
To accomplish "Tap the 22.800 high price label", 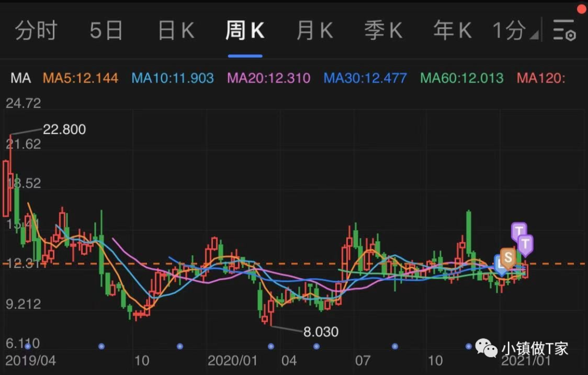I will (64, 130).
